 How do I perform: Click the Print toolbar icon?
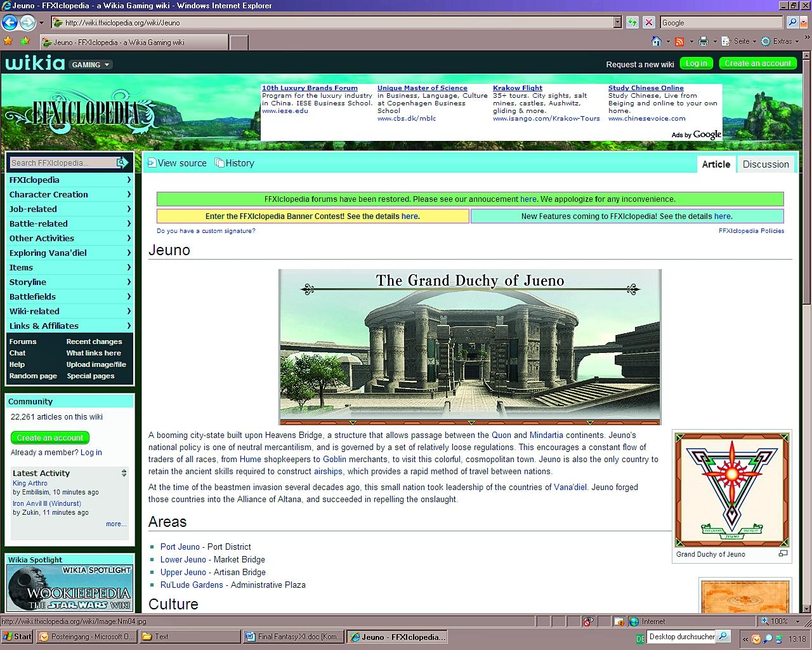[703, 41]
